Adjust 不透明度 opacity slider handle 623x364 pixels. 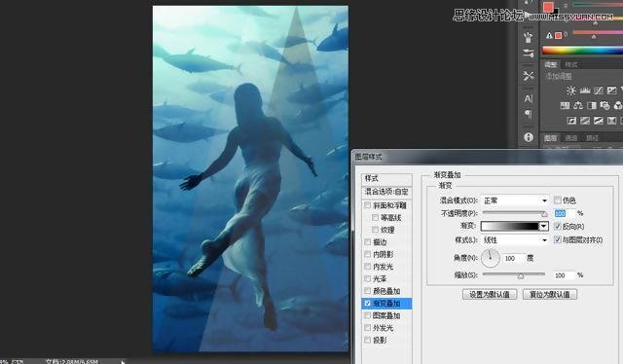point(544,214)
